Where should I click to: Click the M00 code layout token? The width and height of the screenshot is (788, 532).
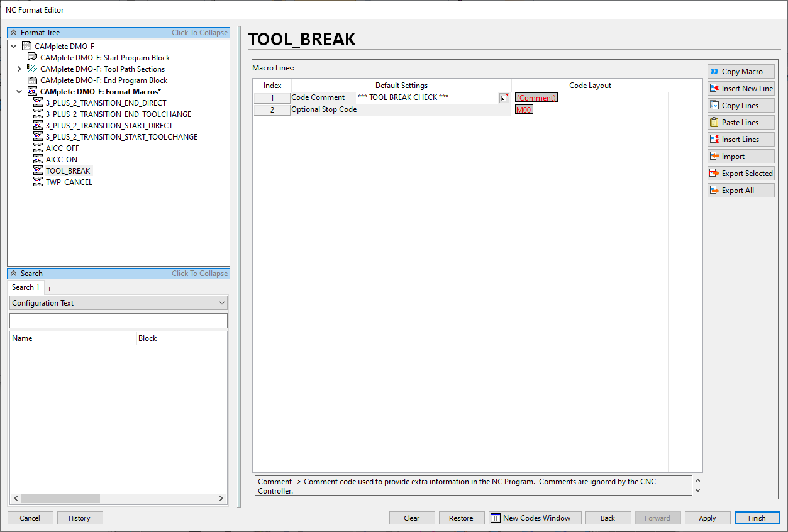[x=524, y=109]
